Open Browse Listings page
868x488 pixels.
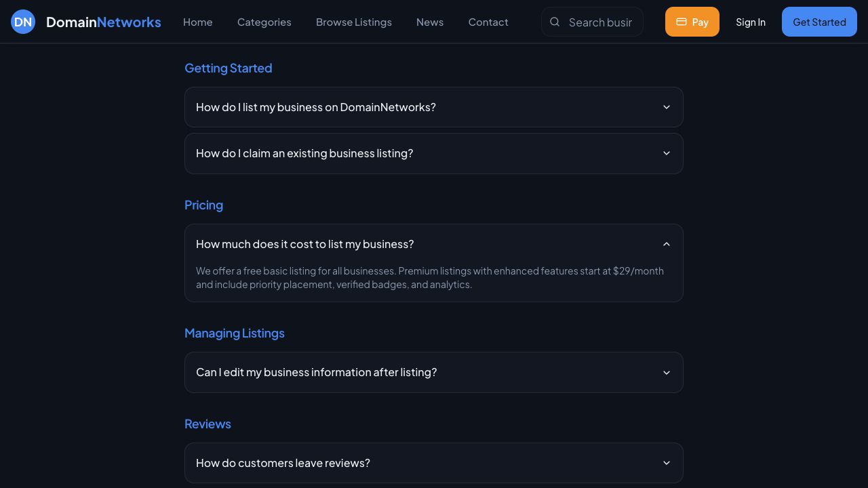(354, 22)
